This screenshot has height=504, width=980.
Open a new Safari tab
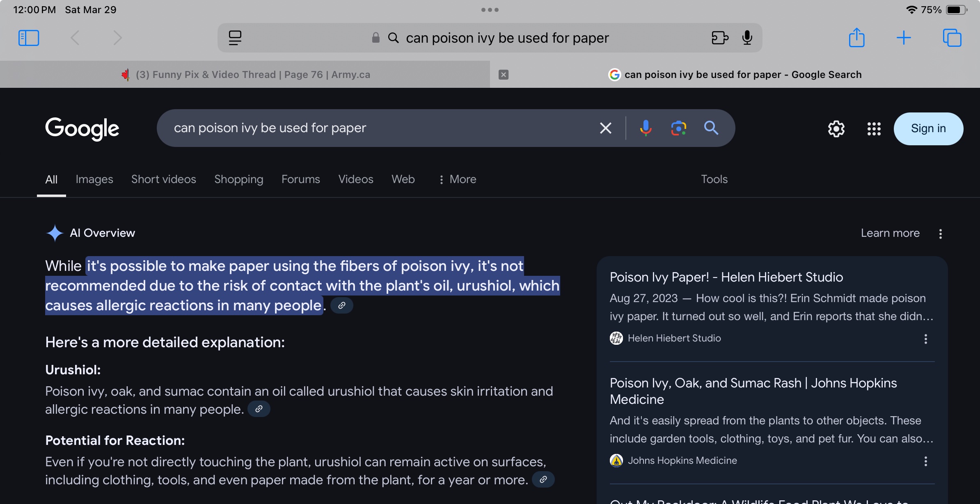tap(904, 38)
